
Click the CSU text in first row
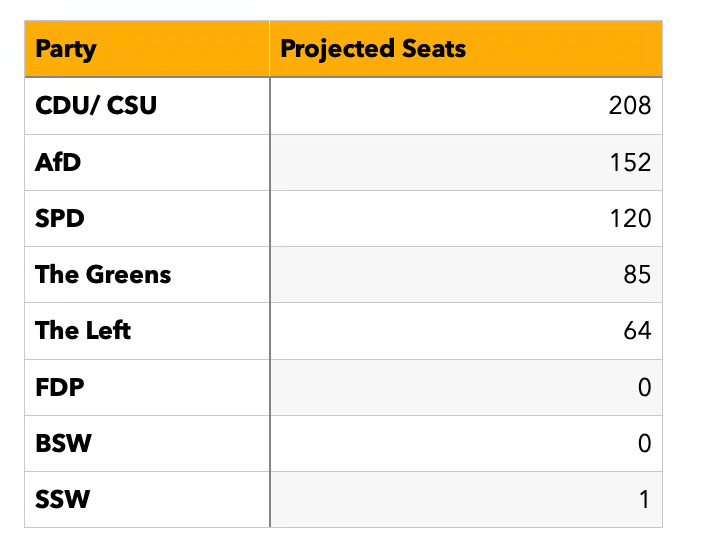click(132, 106)
